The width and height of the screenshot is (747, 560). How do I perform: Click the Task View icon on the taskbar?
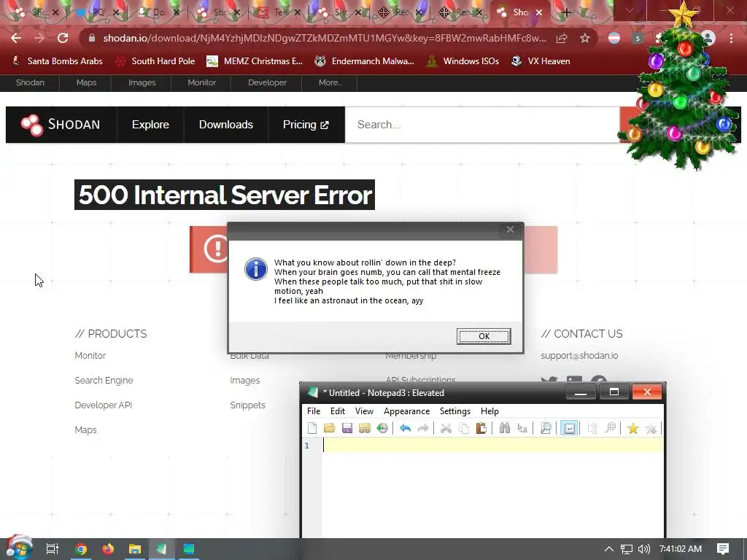point(52,549)
